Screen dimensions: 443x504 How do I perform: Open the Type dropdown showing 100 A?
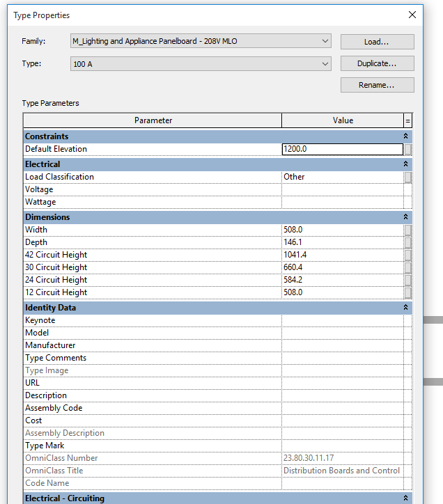pos(201,63)
